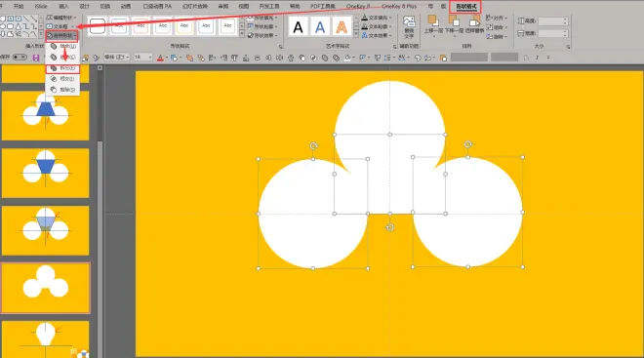This screenshot has height=358, width=644.
Task: Open the 旋转 (Rotate) dropdown
Action: click(497, 36)
